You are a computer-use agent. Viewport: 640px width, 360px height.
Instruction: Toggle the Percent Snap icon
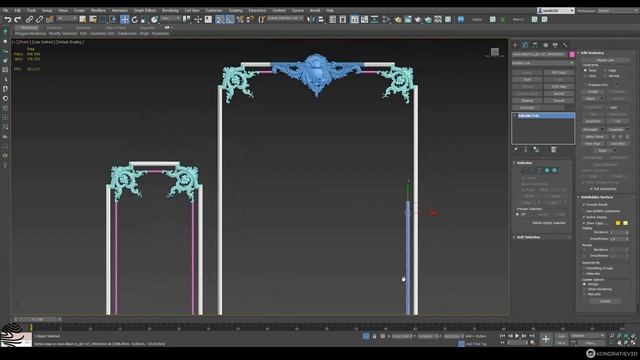[240, 19]
